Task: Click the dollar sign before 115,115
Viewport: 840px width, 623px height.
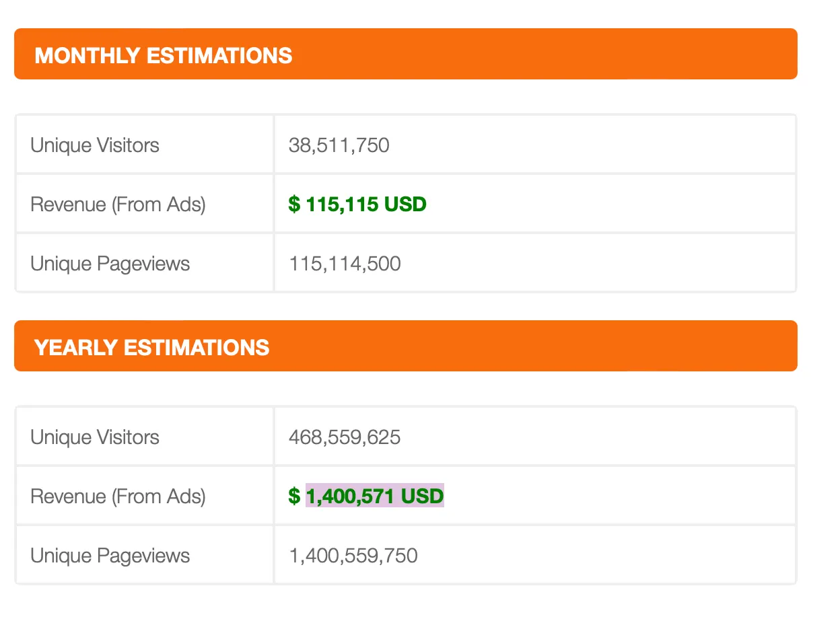Action: [294, 205]
